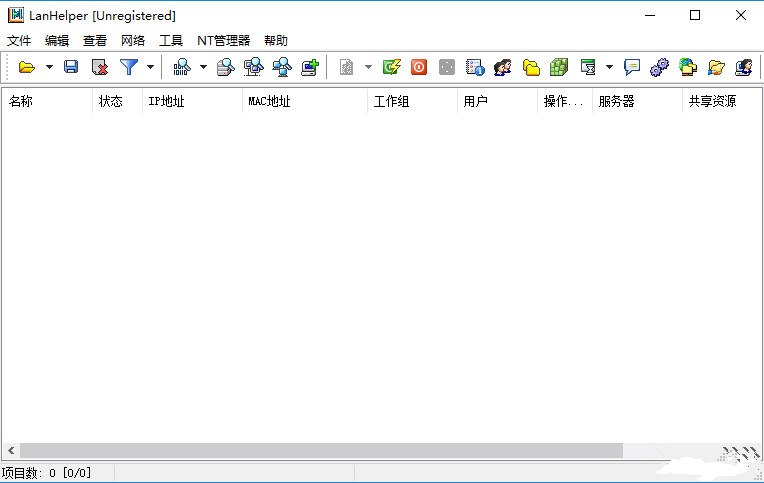Click the 服务器 column header
The height and width of the screenshot is (483, 764).
(x=637, y=101)
